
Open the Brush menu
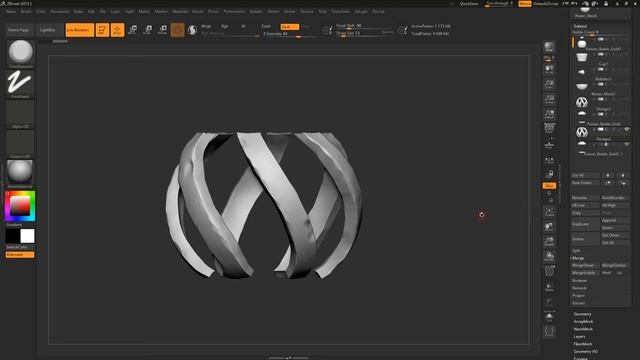pyautogui.click(x=26, y=11)
